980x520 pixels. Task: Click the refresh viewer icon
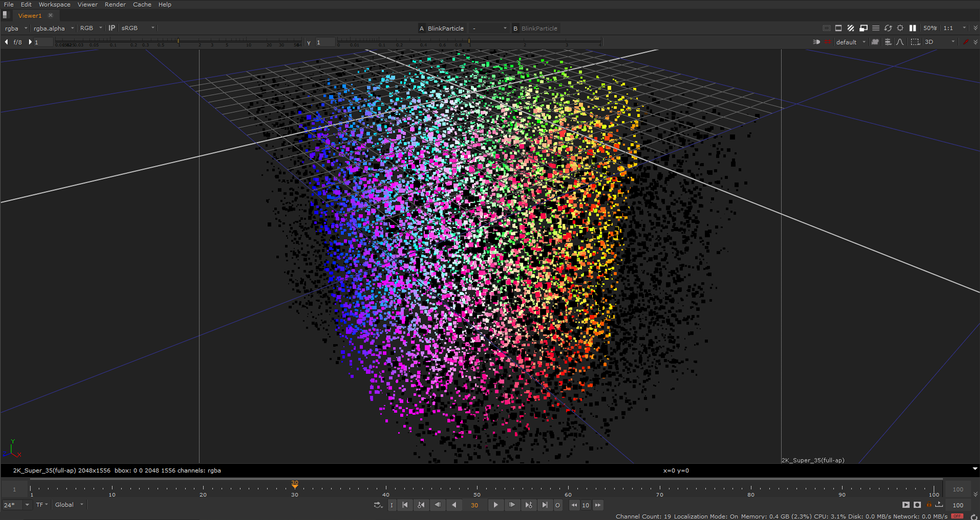(888, 28)
